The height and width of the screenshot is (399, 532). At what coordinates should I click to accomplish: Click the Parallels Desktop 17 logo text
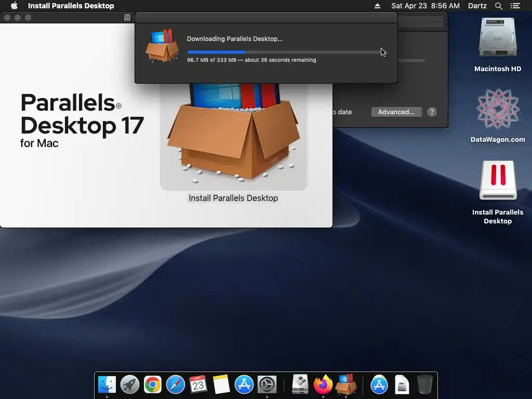(x=82, y=120)
